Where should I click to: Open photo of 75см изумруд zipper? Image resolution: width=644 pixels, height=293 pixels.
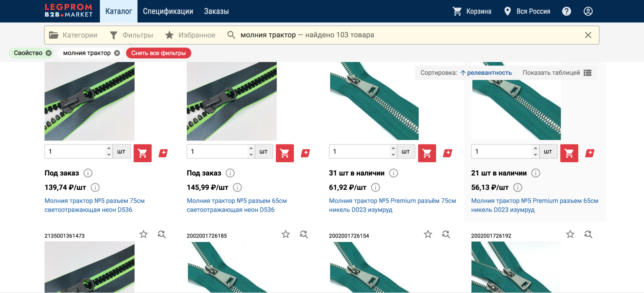(x=374, y=101)
